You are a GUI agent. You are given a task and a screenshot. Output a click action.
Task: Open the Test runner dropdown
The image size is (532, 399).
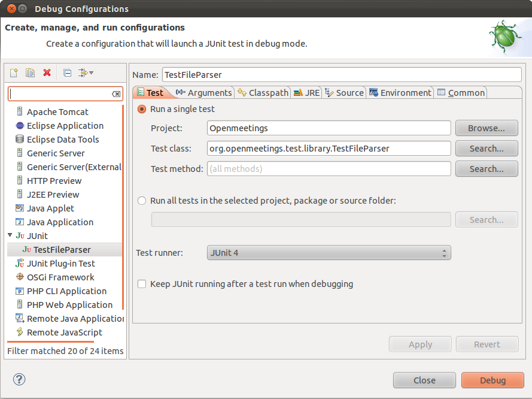329,253
